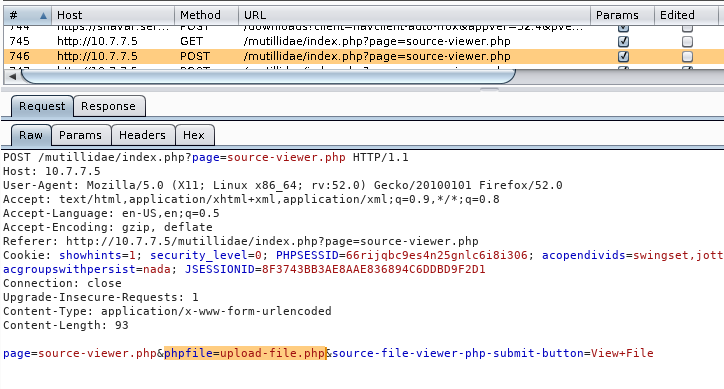724x389 pixels.
Task: Click the Host: 10.7.7.5 header line
Action: (52, 171)
